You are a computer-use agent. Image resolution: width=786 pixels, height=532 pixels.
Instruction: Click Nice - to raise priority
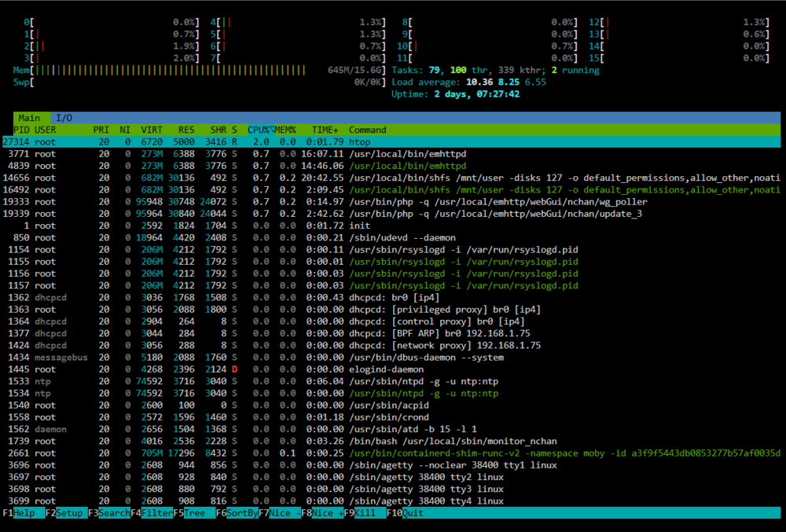point(280,513)
